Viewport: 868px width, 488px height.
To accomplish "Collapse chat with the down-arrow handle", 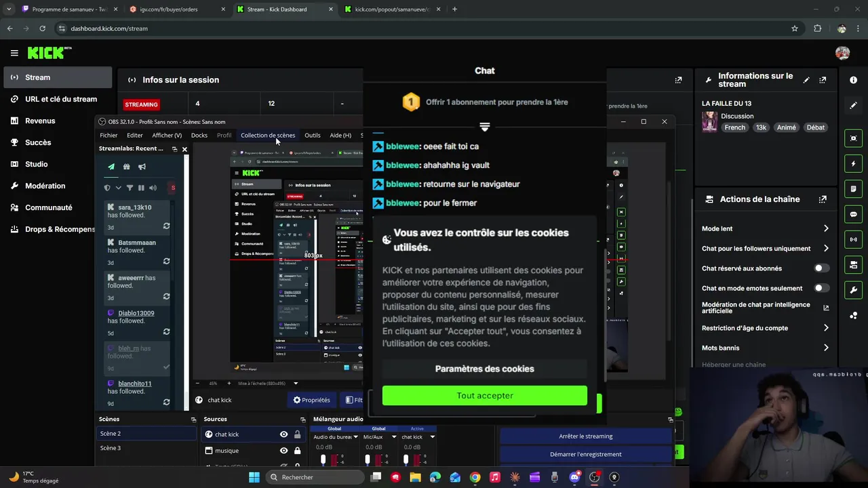I will pos(484,127).
